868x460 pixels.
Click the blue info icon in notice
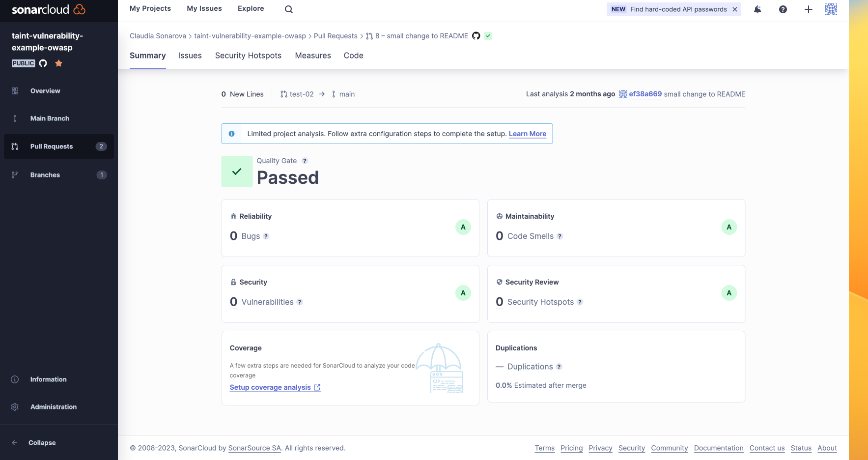point(231,134)
